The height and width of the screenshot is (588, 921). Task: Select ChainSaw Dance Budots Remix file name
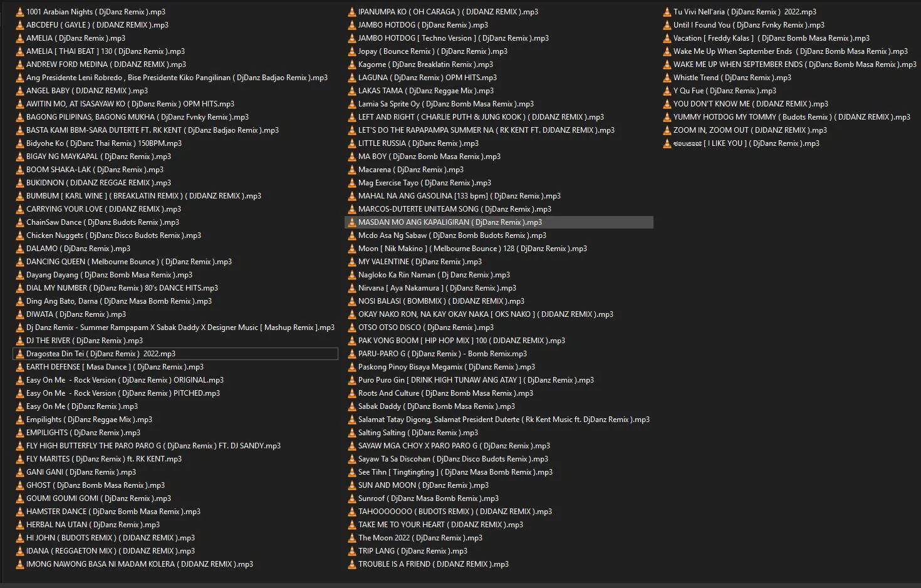[x=103, y=222]
